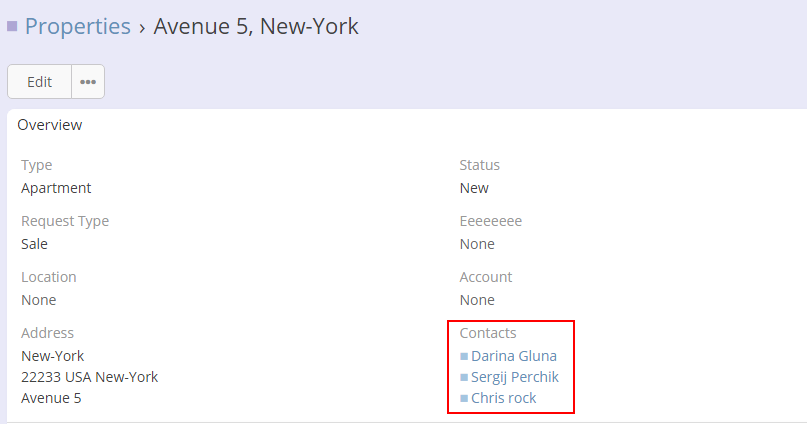The image size is (807, 424).
Task: Click the Contacts field label
Action: [488, 333]
